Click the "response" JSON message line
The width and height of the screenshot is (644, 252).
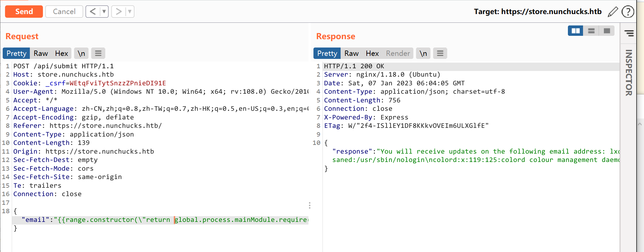476,151
